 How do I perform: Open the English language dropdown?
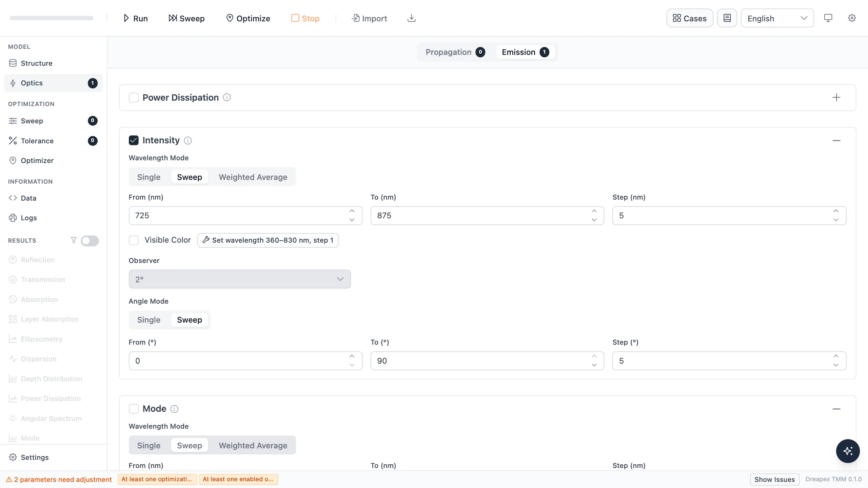(777, 18)
